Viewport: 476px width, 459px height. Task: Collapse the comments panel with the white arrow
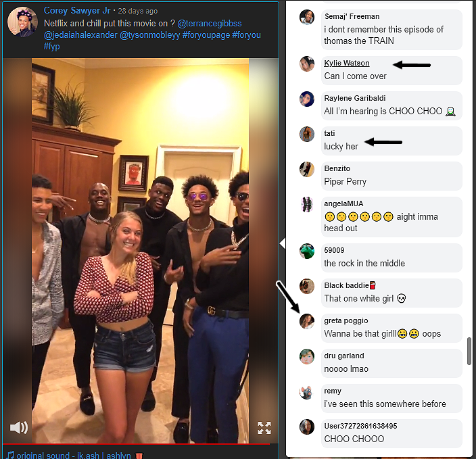pos(283,243)
